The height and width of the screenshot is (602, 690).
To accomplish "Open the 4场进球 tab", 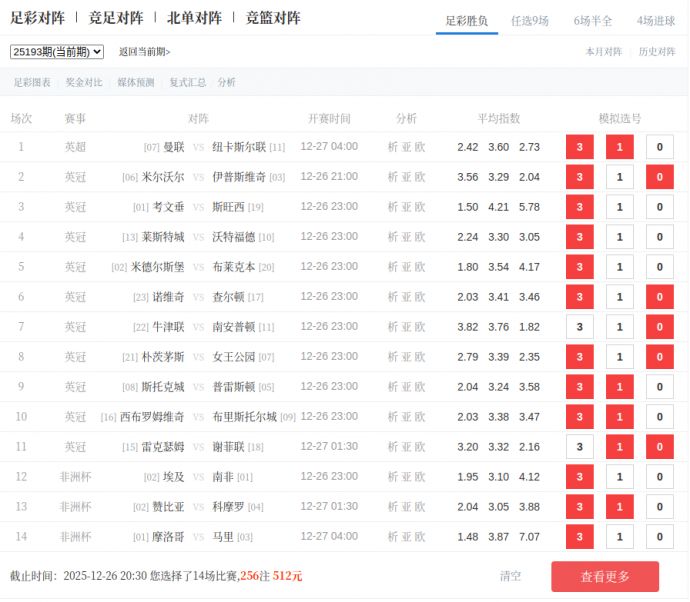I will (655, 20).
